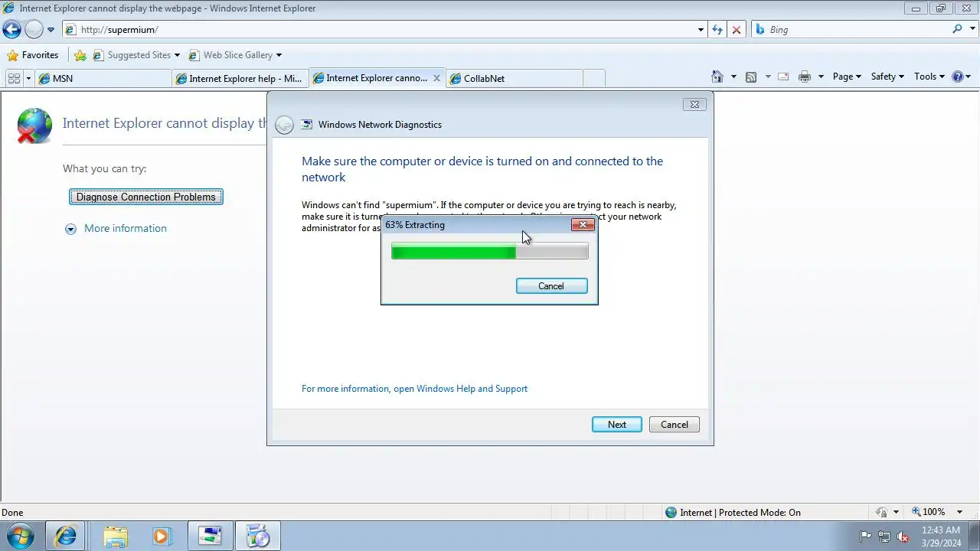Image resolution: width=980 pixels, height=551 pixels.
Task: Close the Windows Network Diagnostics dialog
Action: coord(694,104)
